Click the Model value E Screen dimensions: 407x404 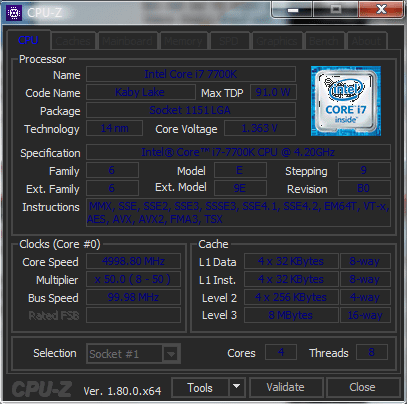240,170
